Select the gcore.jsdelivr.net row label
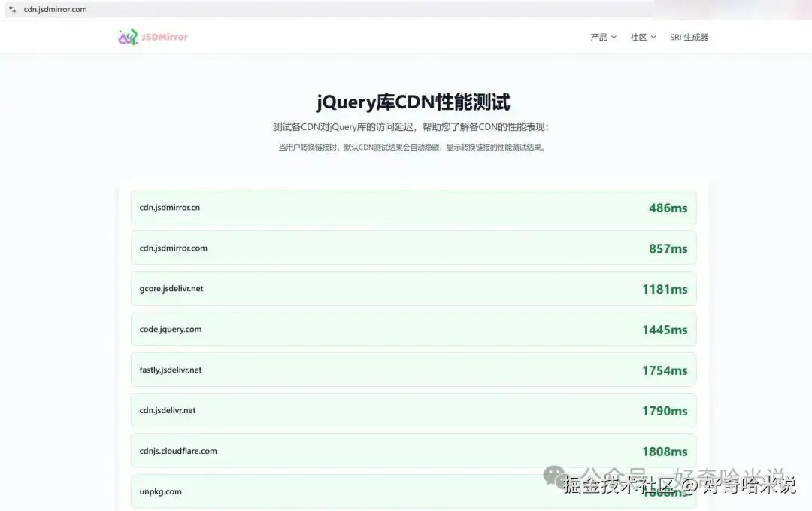Image resolution: width=812 pixels, height=511 pixels. tap(171, 289)
